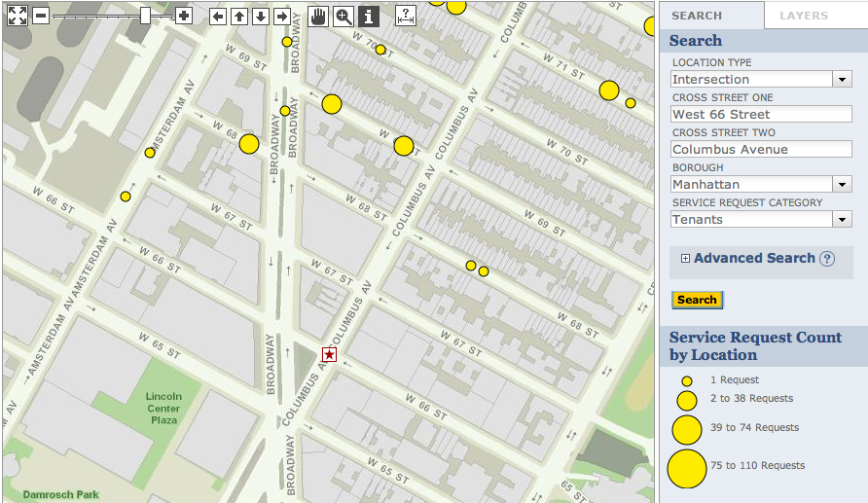Click the Cross Street One field
This screenshot has width=868, height=503.
[761, 115]
